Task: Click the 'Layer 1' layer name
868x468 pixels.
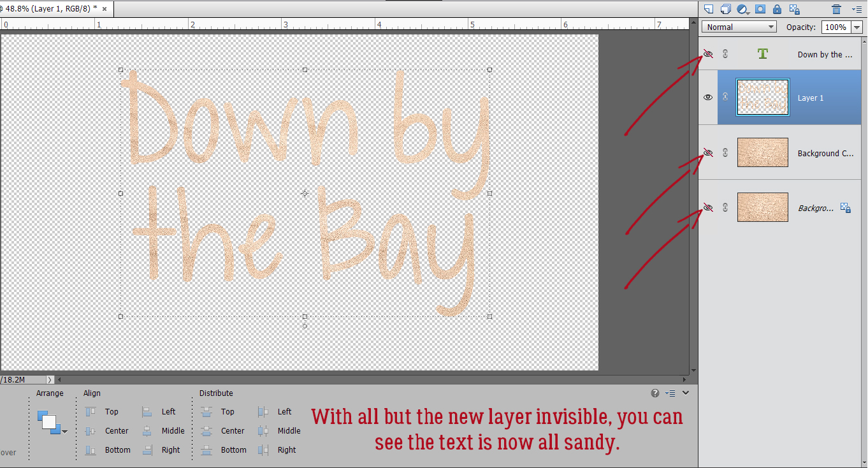Action: (811, 98)
